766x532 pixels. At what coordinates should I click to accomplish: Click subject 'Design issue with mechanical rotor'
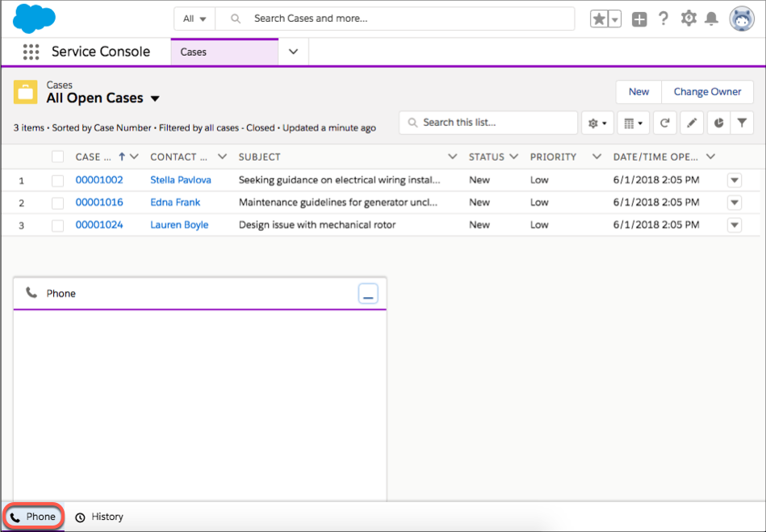317,224
